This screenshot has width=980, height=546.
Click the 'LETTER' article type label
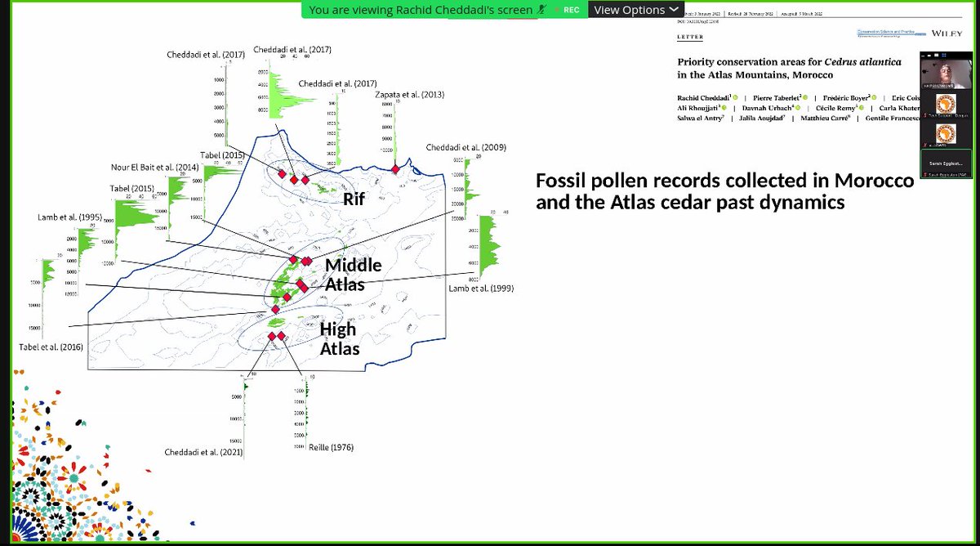pyautogui.click(x=690, y=37)
